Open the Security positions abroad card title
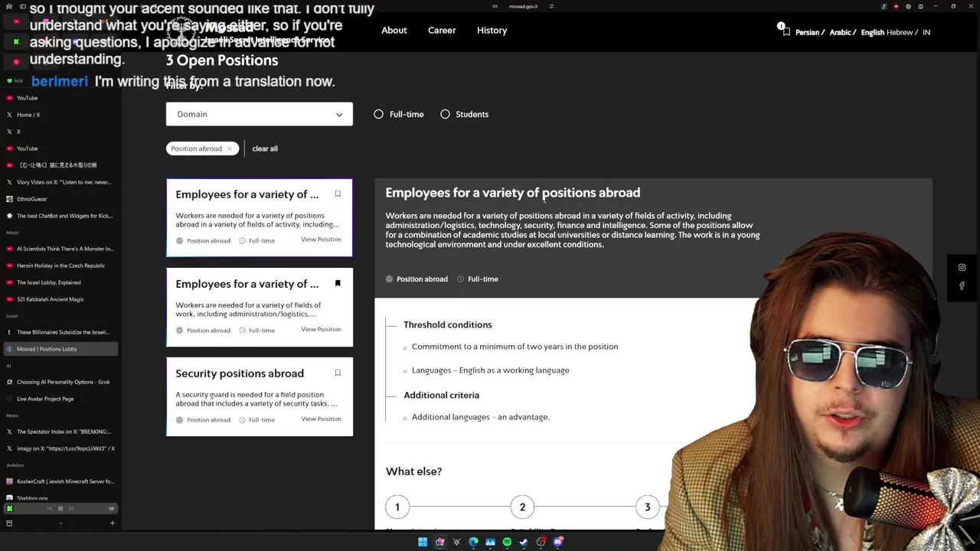This screenshot has width=980, height=551. pyautogui.click(x=240, y=373)
